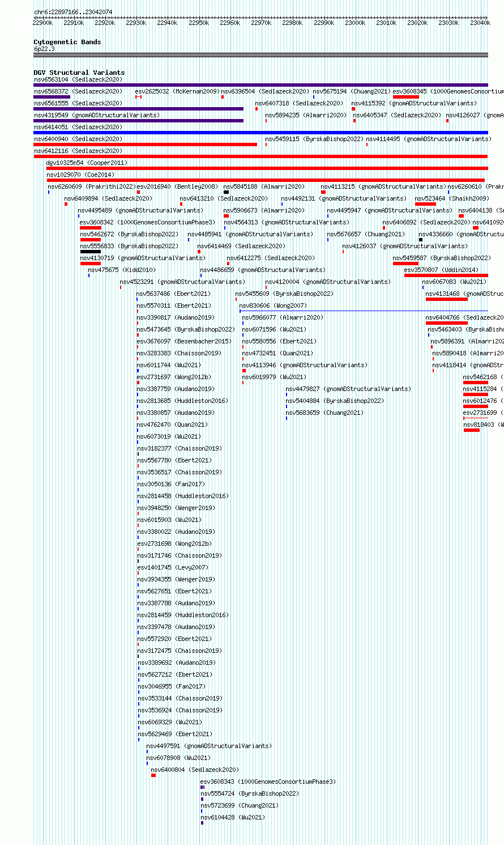Click nsv6396504 (Sedlazeck2020) variant label

265,91
